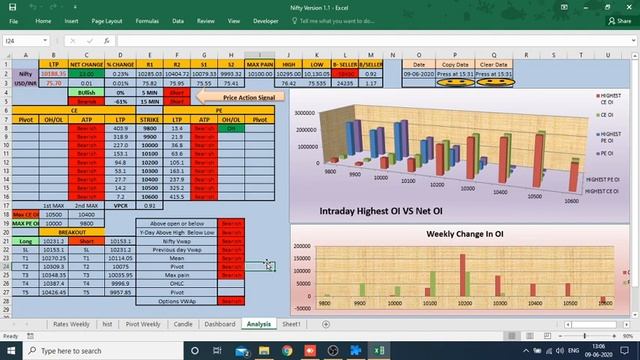Click the vertical scrollbar down arrow
The image size is (640, 360).
(635, 315)
